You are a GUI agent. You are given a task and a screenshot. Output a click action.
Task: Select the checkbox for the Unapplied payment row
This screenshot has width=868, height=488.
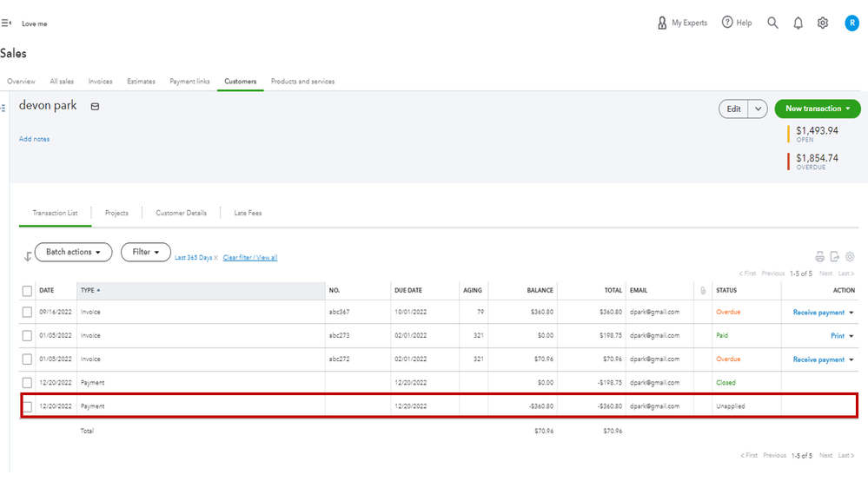coord(27,406)
